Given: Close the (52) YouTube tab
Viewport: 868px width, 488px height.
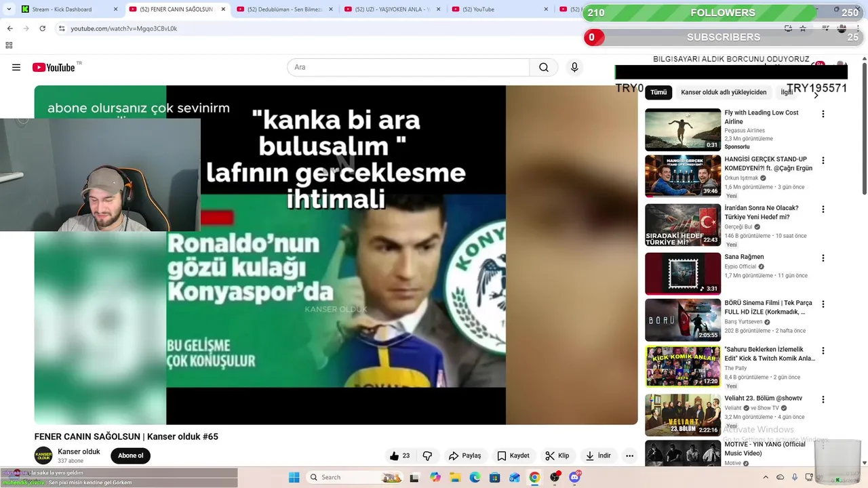Looking at the screenshot, I should (547, 9).
